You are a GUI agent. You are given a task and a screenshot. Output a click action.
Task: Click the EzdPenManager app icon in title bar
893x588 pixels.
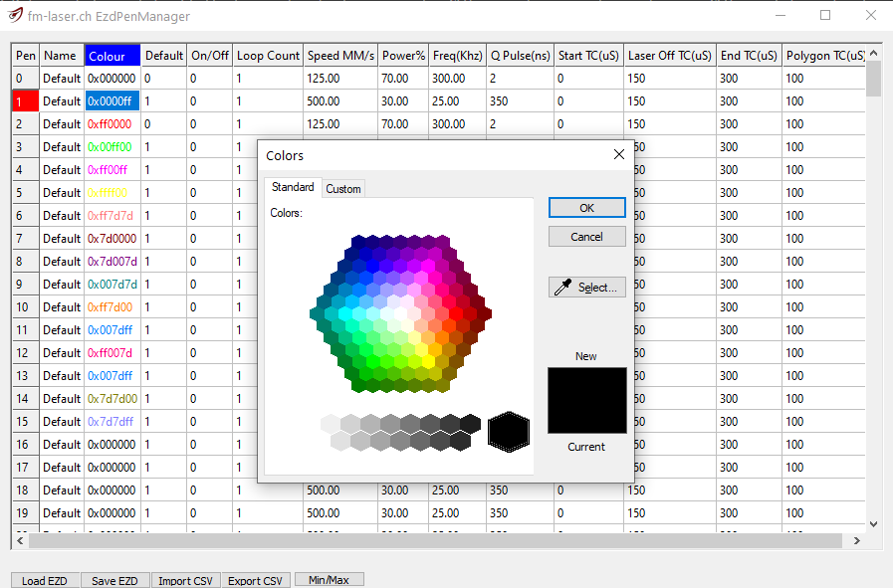(15, 15)
